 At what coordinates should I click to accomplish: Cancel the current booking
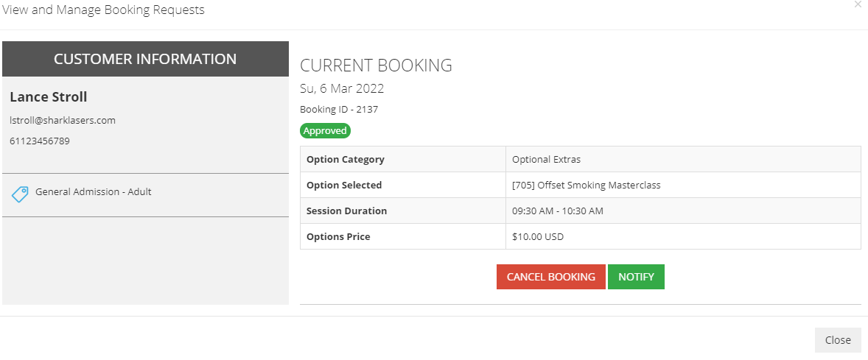point(551,277)
